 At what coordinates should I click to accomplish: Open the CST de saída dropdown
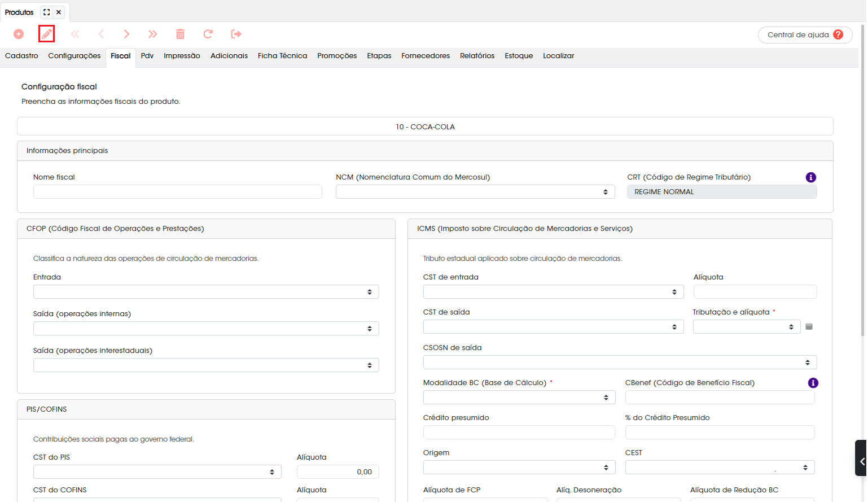tap(553, 327)
